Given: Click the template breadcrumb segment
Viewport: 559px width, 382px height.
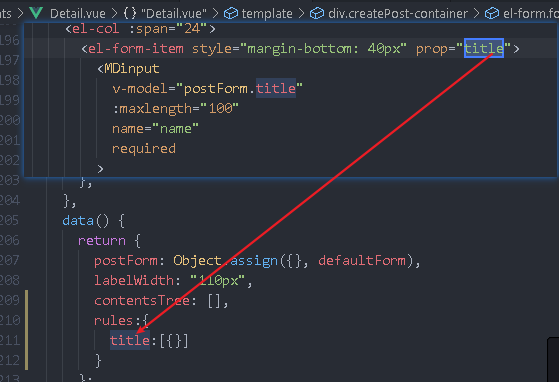Looking at the screenshot, I should [267, 14].
